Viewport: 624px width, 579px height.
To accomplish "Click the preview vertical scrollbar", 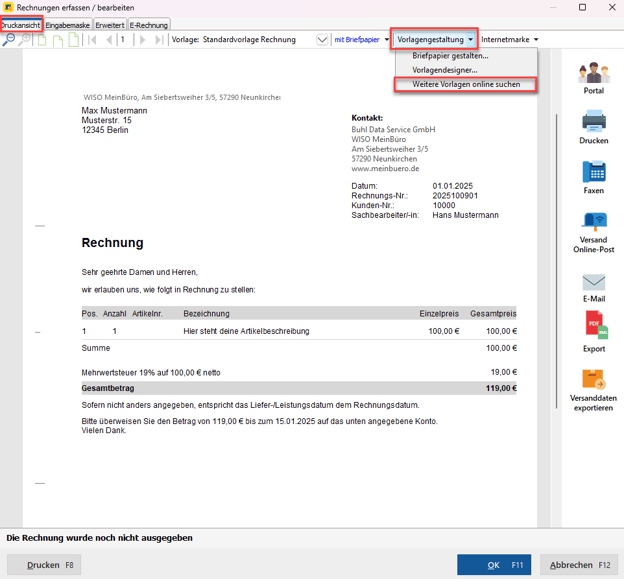I will (x=556, y=261).
